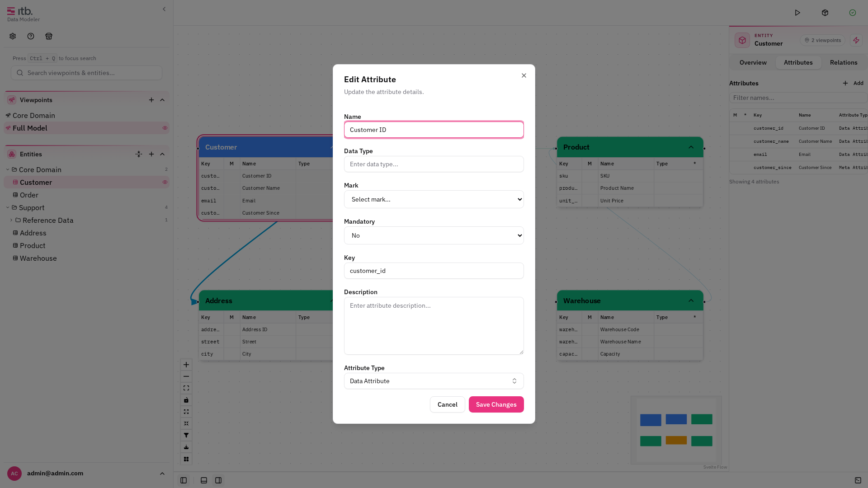Screen dimensions: 868x488
Task: Toggle the left panel layout button
Action: [184, 480]
